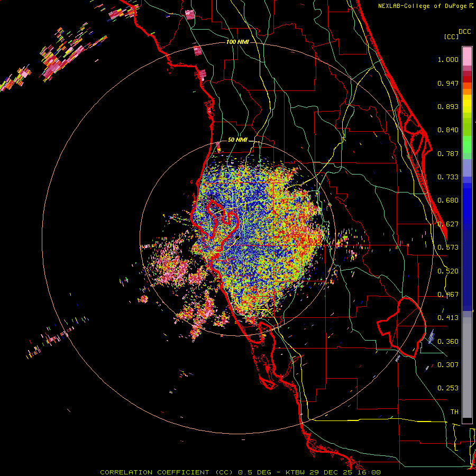Screen dimensions: 476x476
Task: Select the 0.253 scale value
Action: coord(448,388)
